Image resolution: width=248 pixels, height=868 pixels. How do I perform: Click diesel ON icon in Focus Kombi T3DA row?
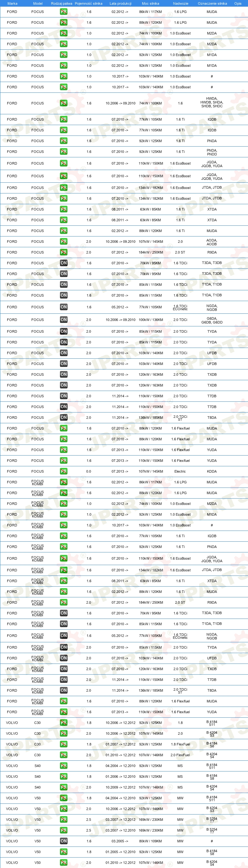[x=63, y=613]
